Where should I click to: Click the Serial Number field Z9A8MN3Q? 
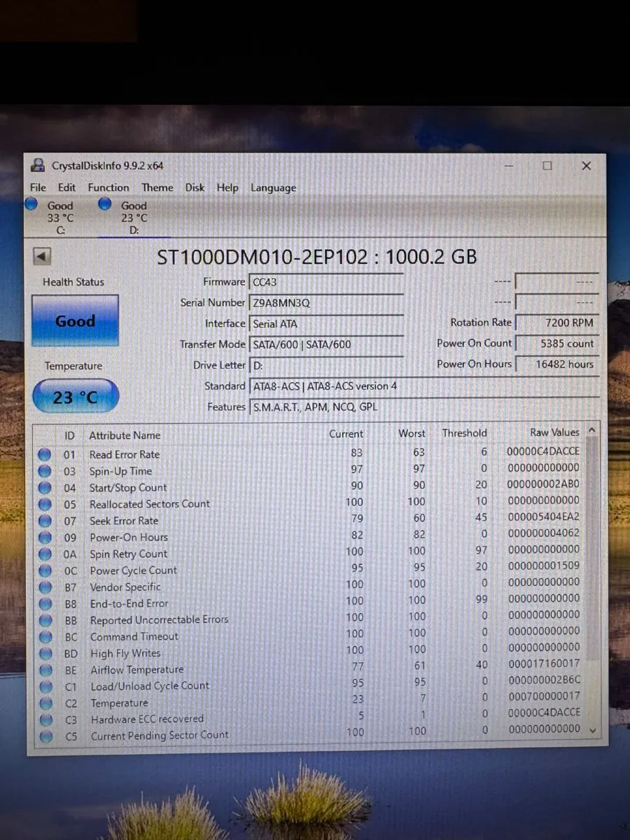pos(326,302)
